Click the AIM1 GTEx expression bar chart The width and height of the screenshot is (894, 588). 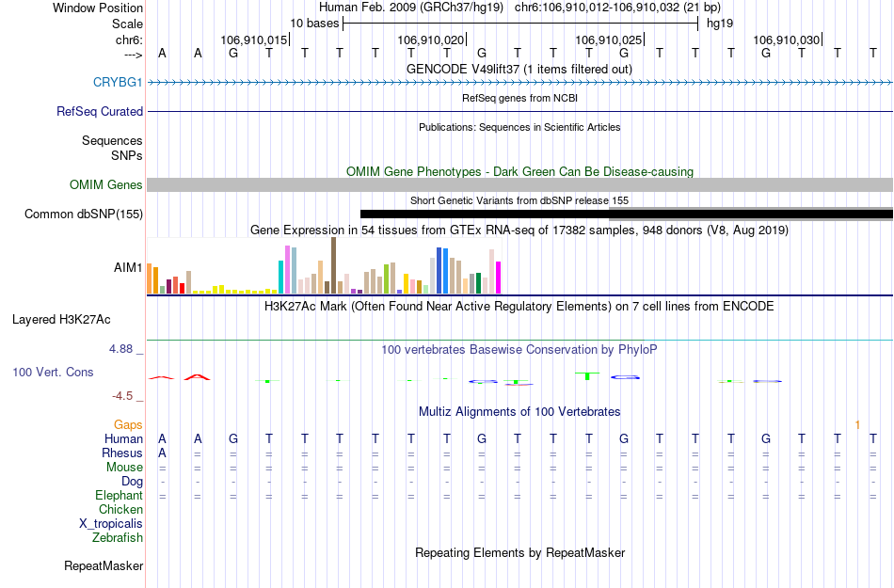[x=324, y=266]
